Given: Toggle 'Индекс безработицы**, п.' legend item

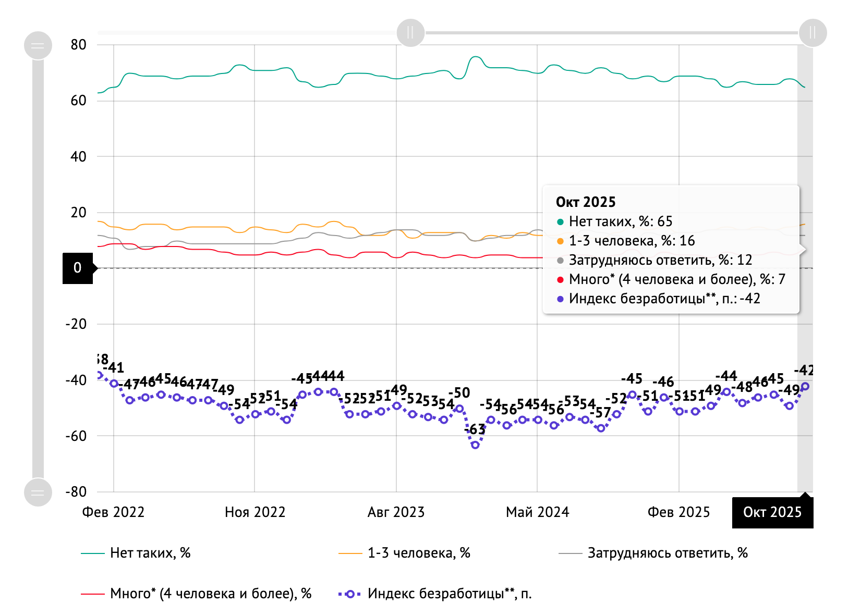Looking at the screenshot, I should [x=449, y=594].
